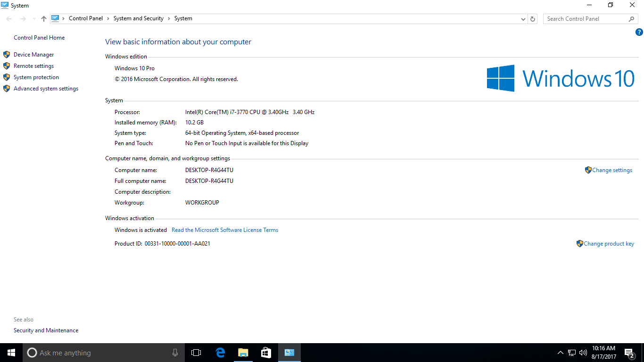Viewport: 644px width, 362px height.
Task: Open File Explorer from taskbar
Action: pos(243,353)
